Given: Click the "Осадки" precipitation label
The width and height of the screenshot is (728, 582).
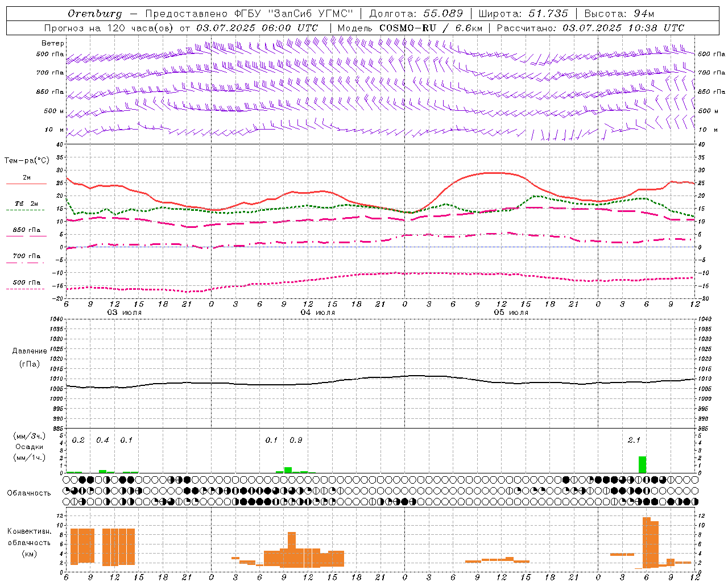Looking at the screenshot, I should point(29,447).
